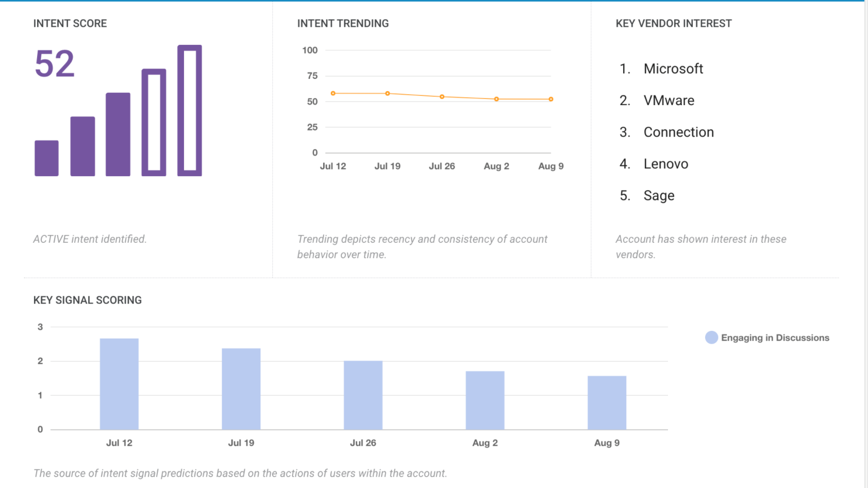The height and width of the screenshot is (488, 868).
Task: Select the Engaging in Discussions legend label
Action: click(x=775, y=338)
